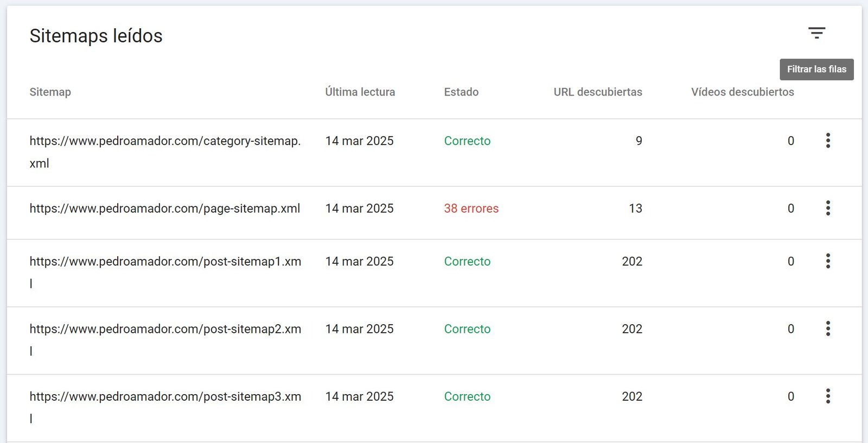
Task: Click last read date of page-sitemap row
Action: (359, 208)
